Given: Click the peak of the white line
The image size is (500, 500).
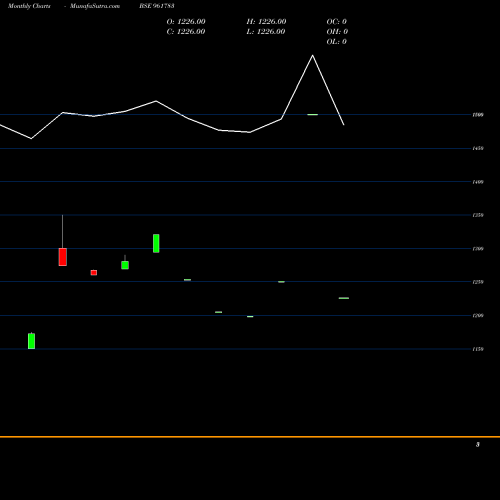Looking at the screenshot, I should pos(312,55).
